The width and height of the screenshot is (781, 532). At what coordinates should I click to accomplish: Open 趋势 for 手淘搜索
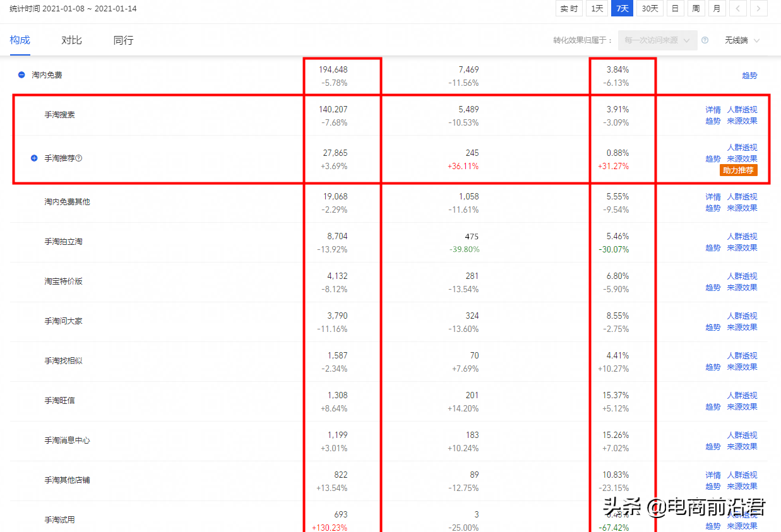(713, 121)
